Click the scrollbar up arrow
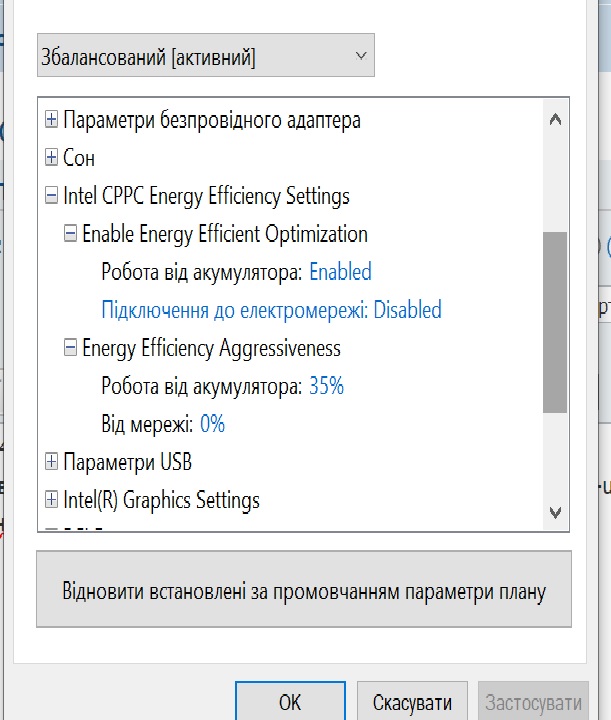611x720 pixels. pyautogui.click(x=556, y=119)
